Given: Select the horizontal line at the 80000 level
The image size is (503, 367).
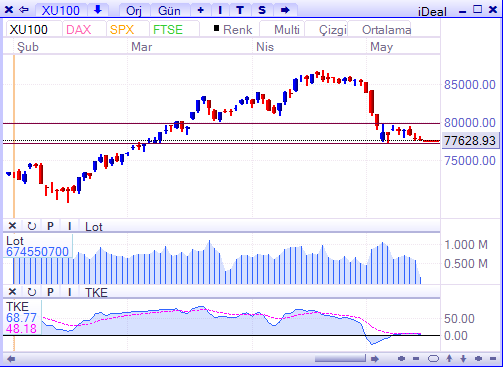Looking at the screenshot, I should pyautogui.click(x=221, y=123).
